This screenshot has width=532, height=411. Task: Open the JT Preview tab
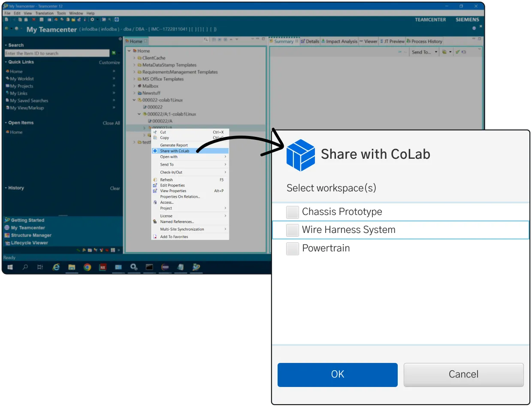[392, 41]
